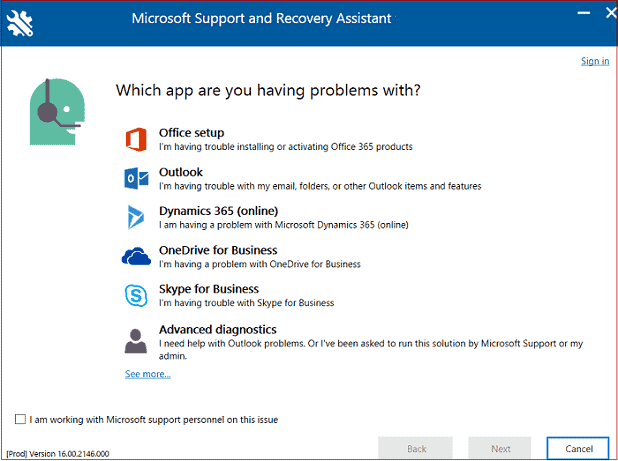618x461 pixels.
Task: Click 'trouble with my email, folders' description
Action: click(x=320, y=186)
